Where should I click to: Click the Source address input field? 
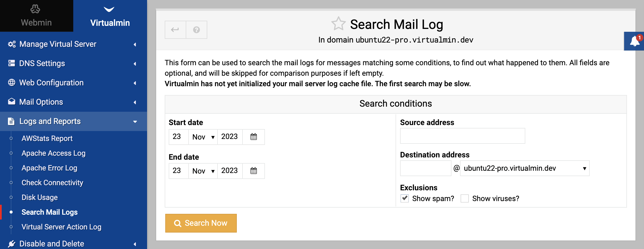(463, 136)
